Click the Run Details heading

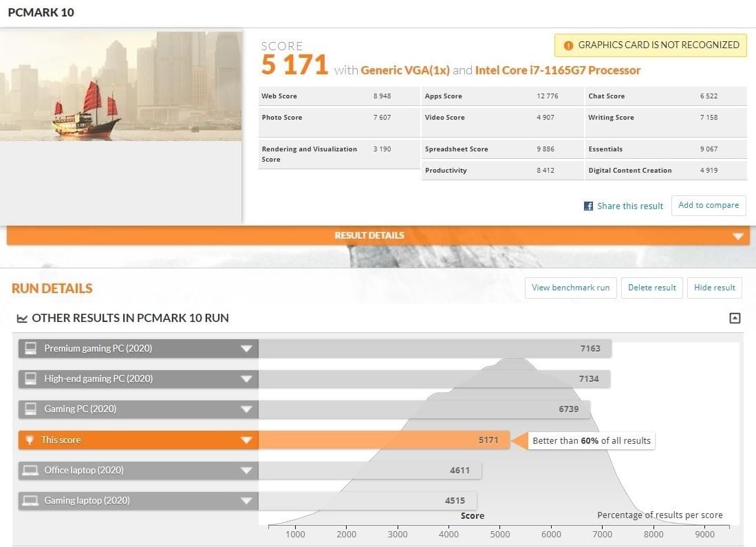click(52, 288)
